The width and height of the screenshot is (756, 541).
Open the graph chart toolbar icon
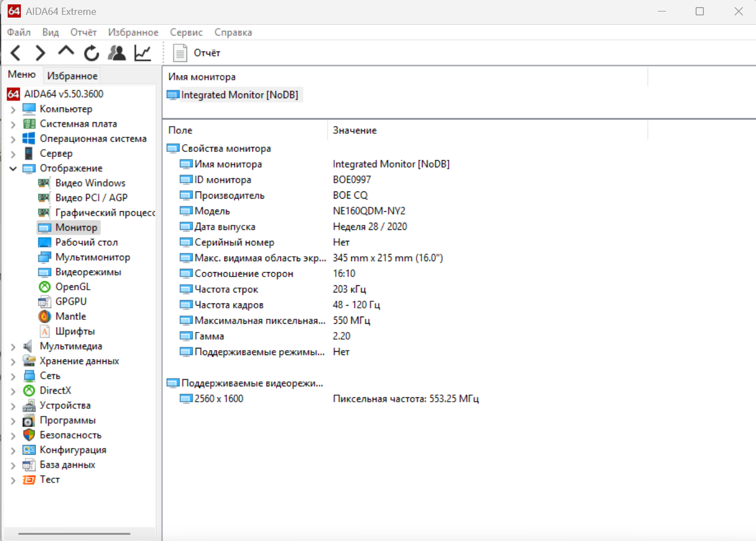click(143, 53)
